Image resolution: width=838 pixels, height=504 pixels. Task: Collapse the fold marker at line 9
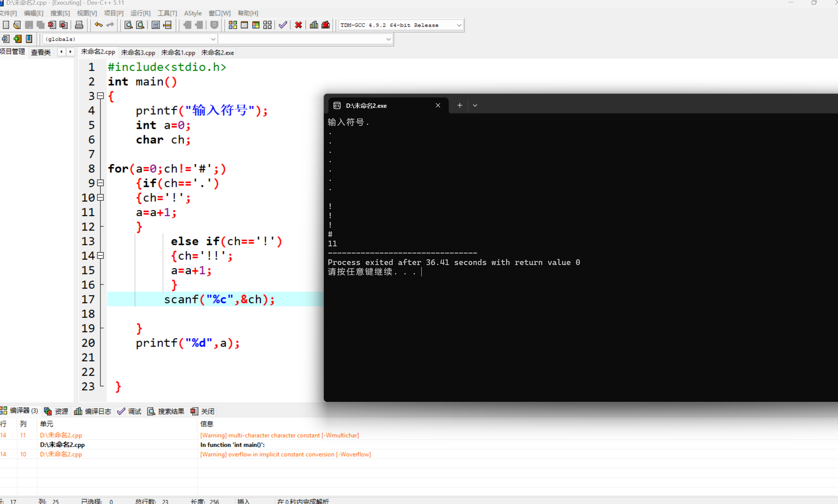pos(100,183)
